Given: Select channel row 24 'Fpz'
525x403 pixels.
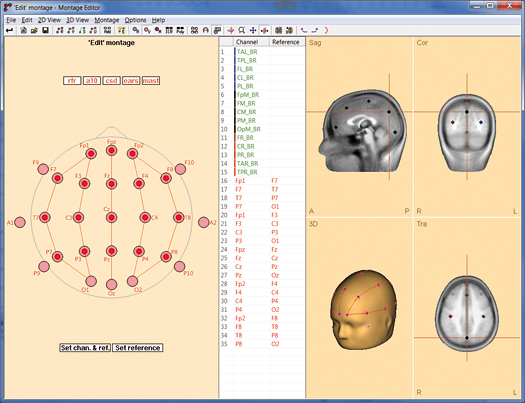Looking at the screenshot, I should [x=262, y=249].
